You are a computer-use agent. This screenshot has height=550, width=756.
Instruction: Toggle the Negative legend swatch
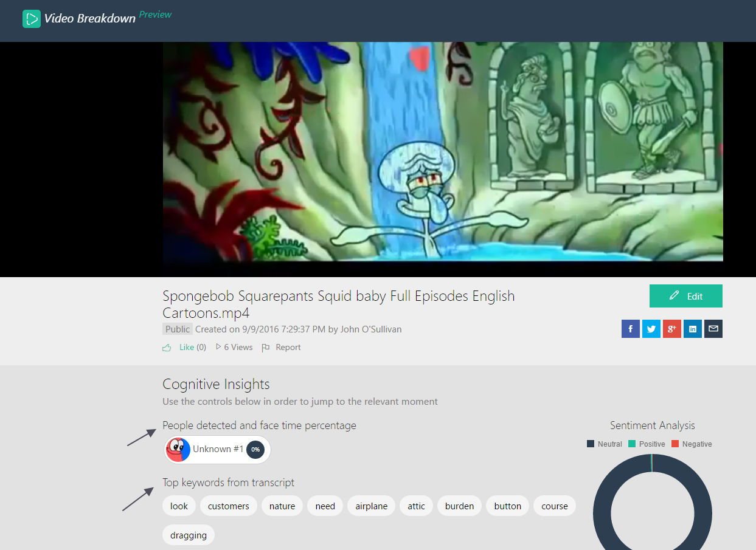coord(675,444)
